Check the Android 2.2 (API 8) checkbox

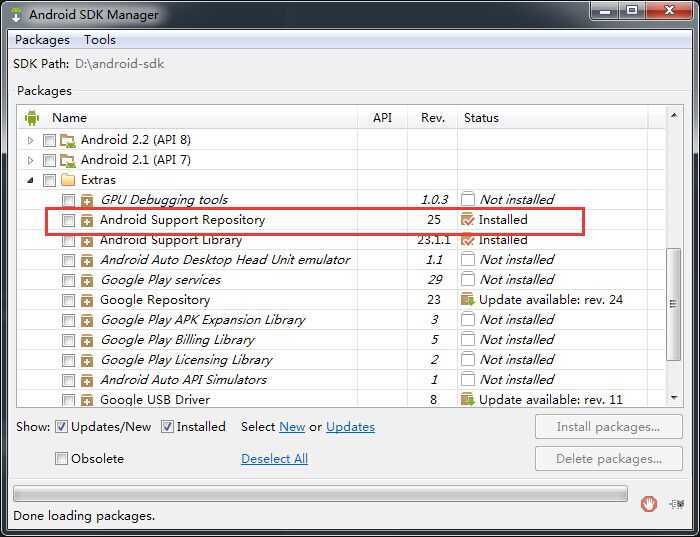(x=49, y=141)
